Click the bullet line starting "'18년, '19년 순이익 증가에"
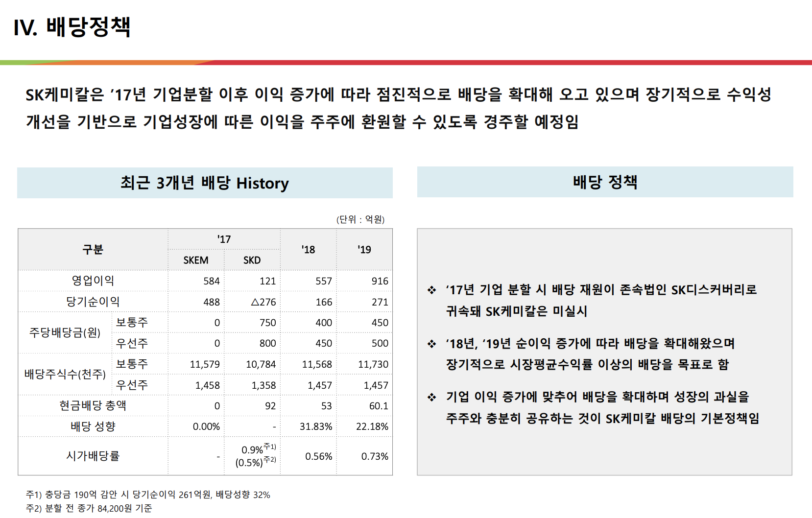The height and width of the screenshot is (518, 812). pos(590,344)
